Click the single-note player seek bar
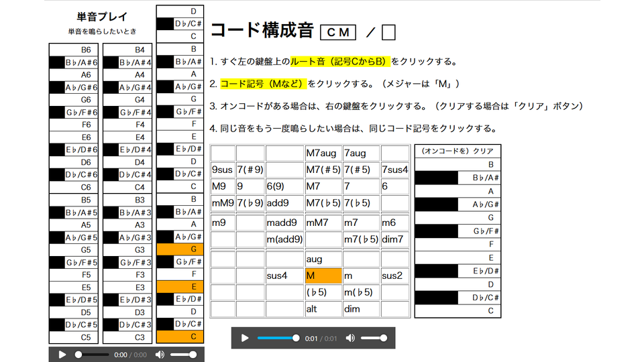Screen dimensions: 644x362 pyautogui.click(x=92, y=355)
